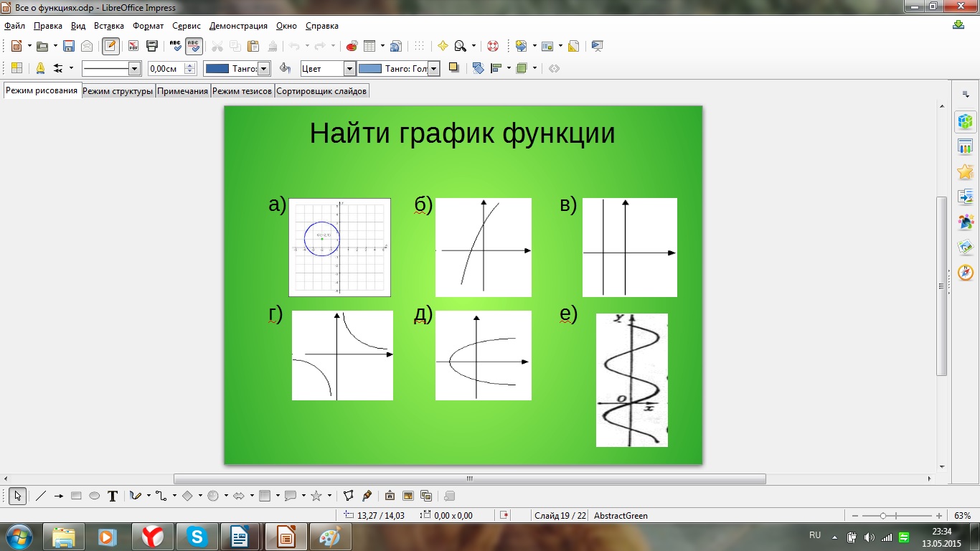
Task: Click the Save document icon
Action: (69, 46)
